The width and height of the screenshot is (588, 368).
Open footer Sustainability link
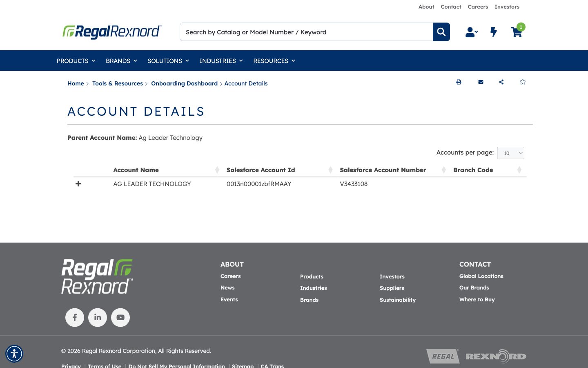[x=398, y=300]
